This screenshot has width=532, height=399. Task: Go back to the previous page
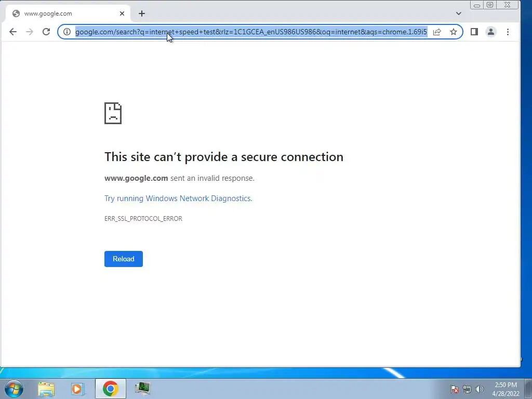point(13,32)
